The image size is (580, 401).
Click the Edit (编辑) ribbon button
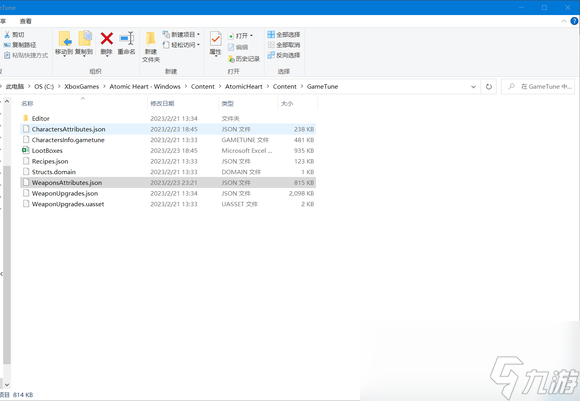click(x=238, y=47)
